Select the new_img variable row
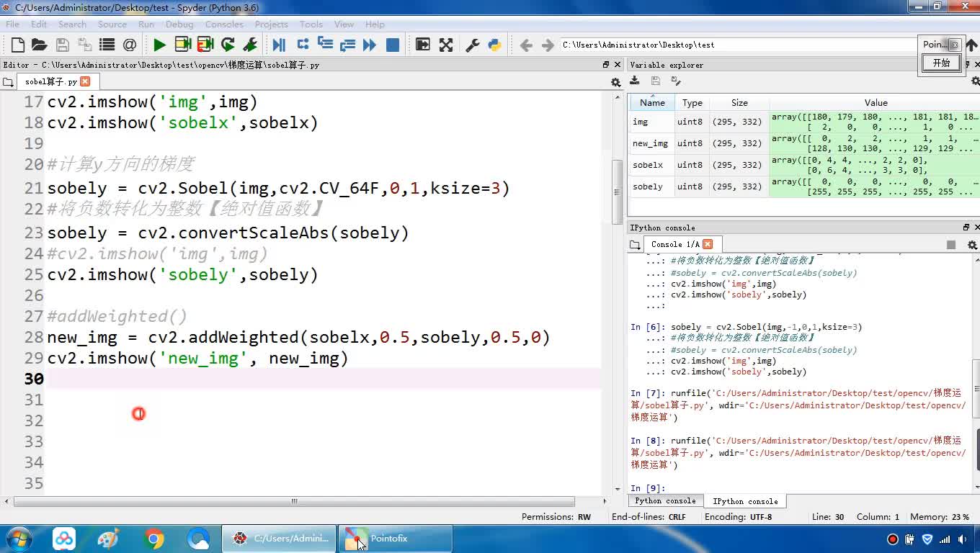Image resolution: width=980 pixels, height=553 pixels. coord(650,143)
